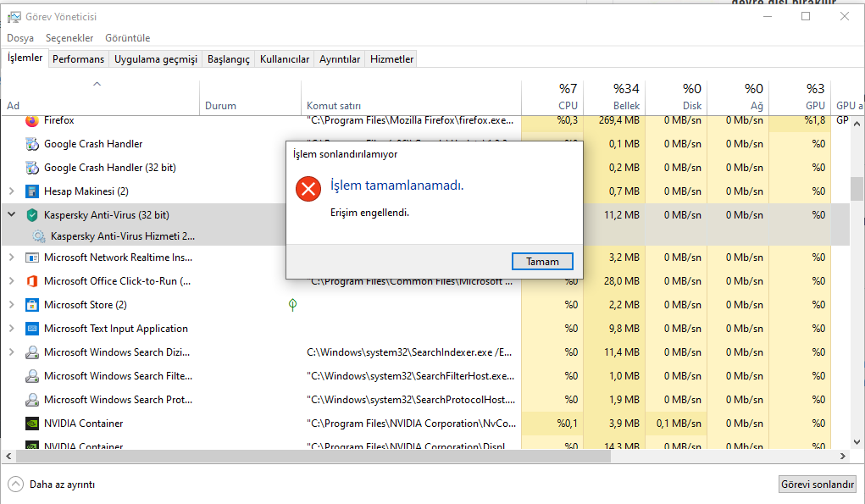Expand the Hesap Makinesi (2) group
The width and height of the screenshot is (865, 504).
tap(12, 191)
